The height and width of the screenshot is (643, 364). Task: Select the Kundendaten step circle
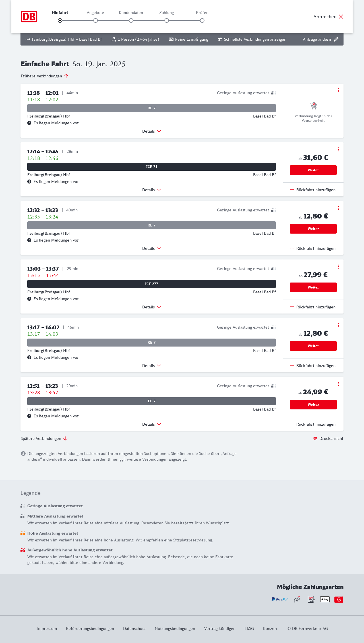(131, 20)
